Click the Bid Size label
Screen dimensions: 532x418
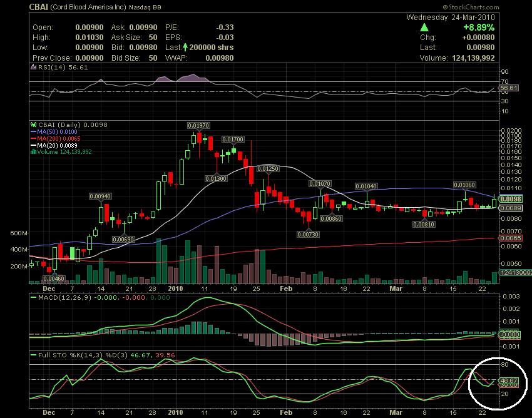tap(126, 58)
